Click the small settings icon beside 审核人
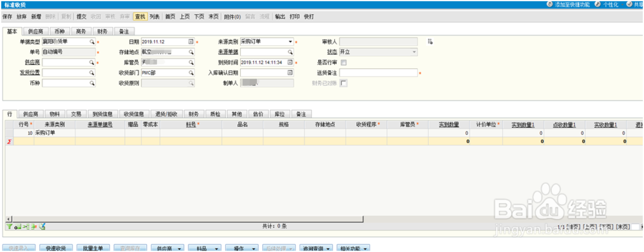The image size is (644, 252). (x=430, y=41)
